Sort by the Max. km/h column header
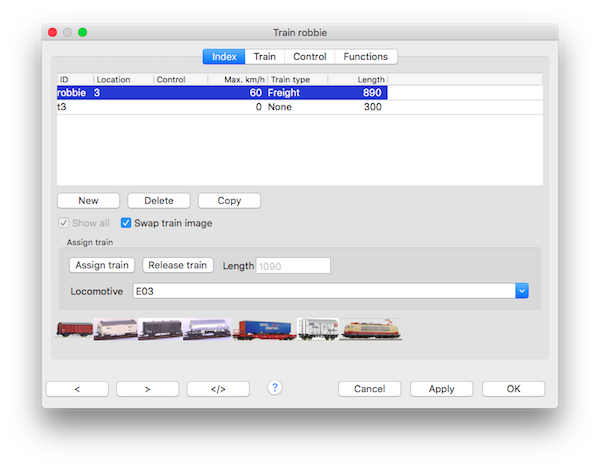The width and height of the screenshot is (600, 468). [236, 79]
